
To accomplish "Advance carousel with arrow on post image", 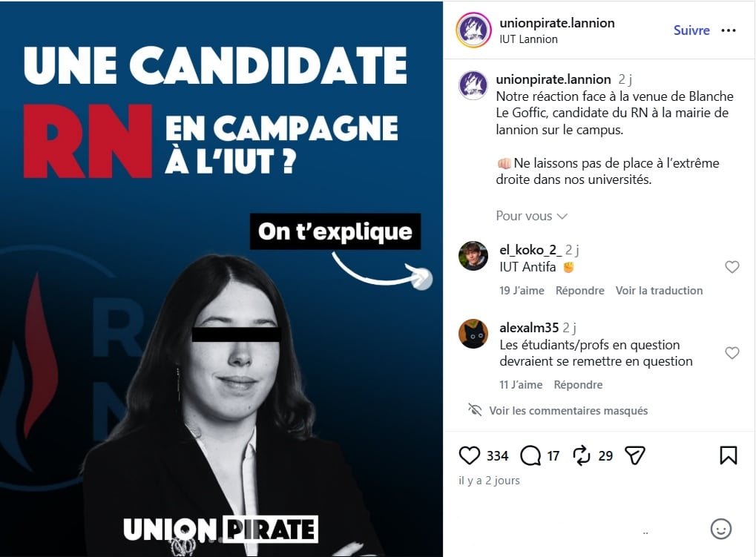I will pos(422,279).
